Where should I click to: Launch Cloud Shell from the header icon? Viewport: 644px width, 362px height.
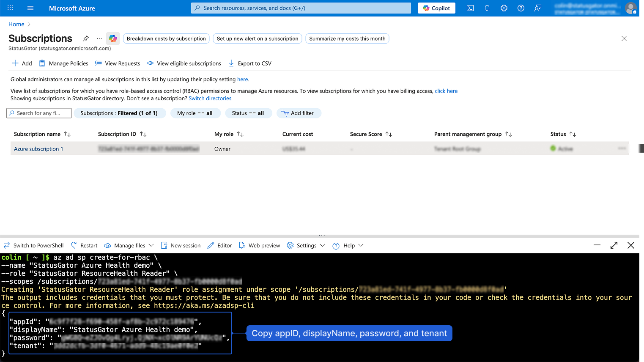(470, 8)
